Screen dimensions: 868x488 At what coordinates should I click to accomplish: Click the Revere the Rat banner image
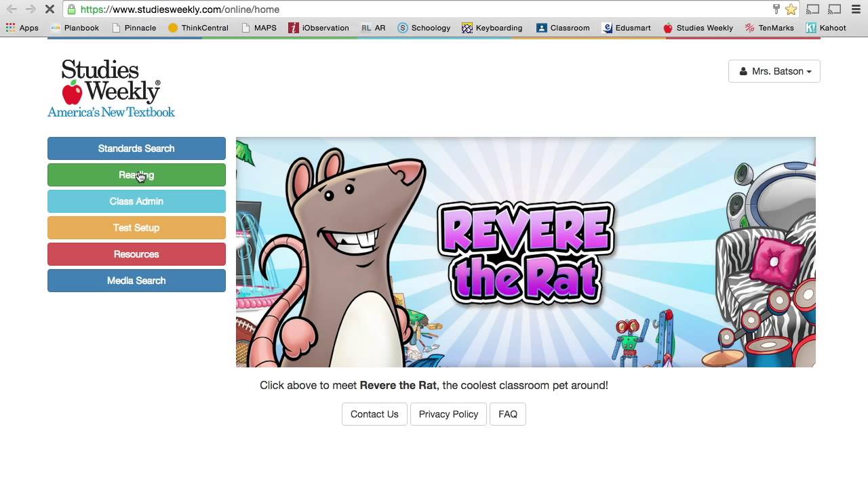point(526,252)
